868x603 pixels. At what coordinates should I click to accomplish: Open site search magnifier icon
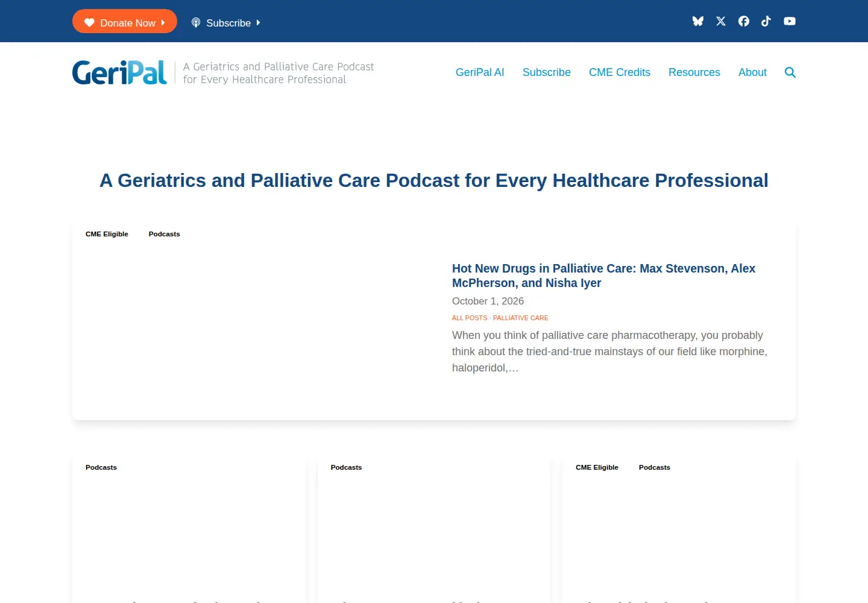click(790, 72)
